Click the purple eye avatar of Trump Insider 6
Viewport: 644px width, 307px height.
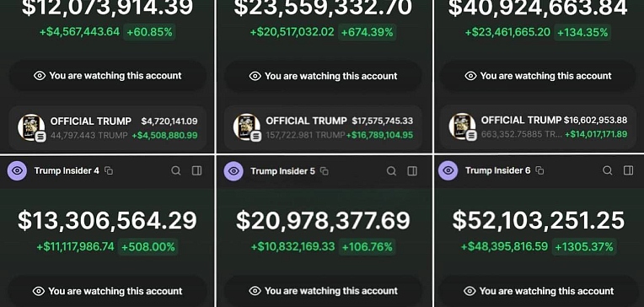pyautogui.click(x=448, y=170)
